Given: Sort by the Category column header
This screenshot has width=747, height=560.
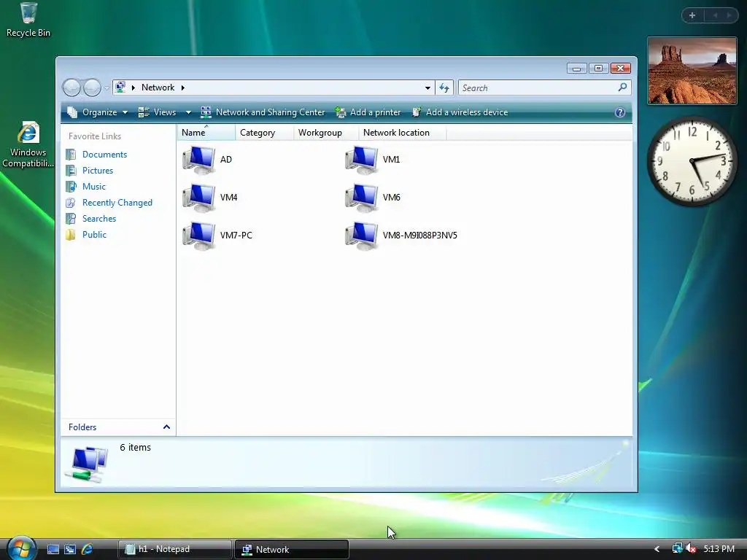Looking at the screenshot, I should click(x=264, y=133).
